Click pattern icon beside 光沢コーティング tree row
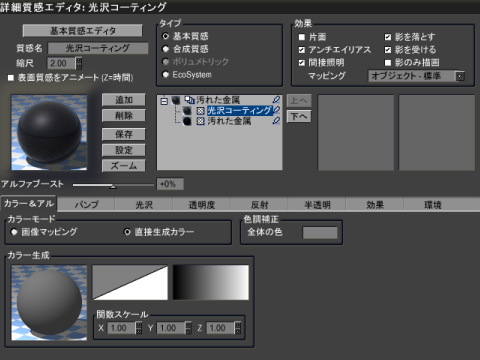The height and width of the screenshot is (360, 480). (200, 111)
